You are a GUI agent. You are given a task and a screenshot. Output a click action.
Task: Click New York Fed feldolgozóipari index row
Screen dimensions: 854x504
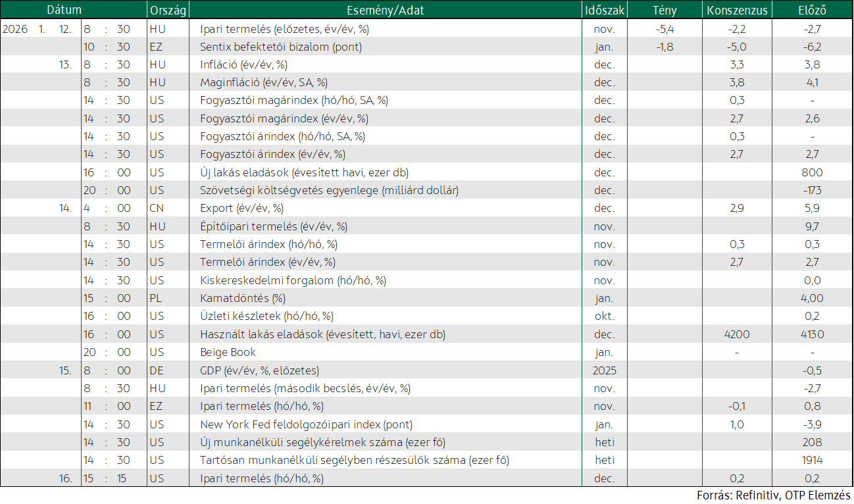click(426, 424)
